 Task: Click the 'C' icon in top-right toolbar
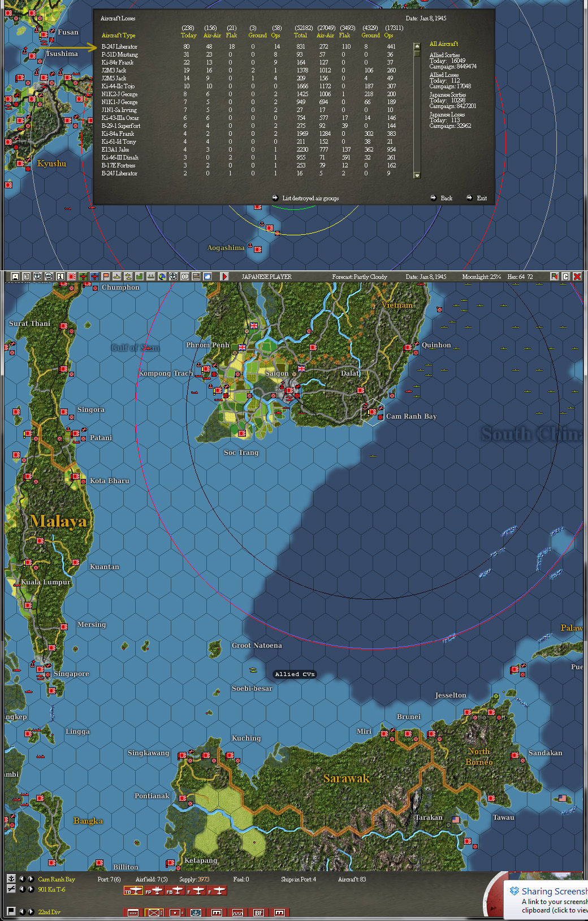click(x=565, y=277)
